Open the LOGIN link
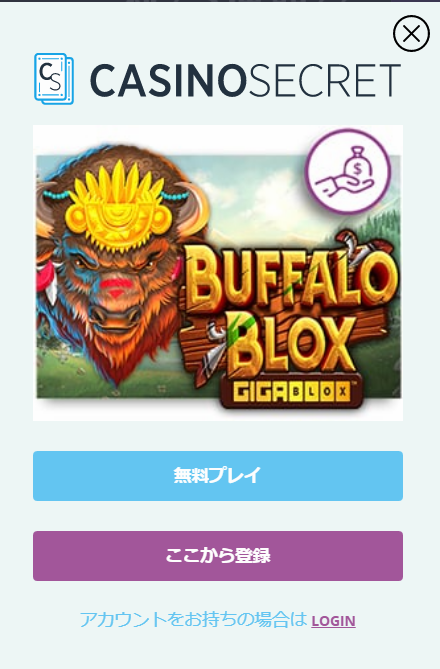 coord(333,621)
